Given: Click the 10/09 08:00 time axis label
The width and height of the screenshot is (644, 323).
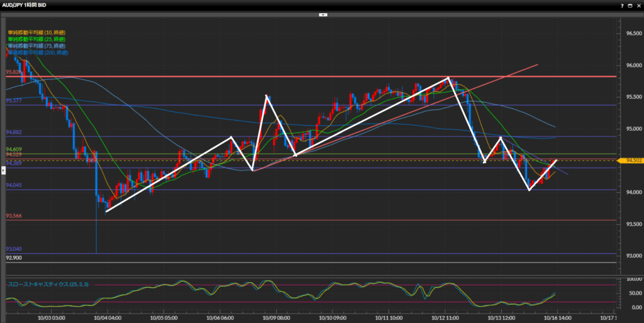Looking at the screenshot, I should [275, 318].
